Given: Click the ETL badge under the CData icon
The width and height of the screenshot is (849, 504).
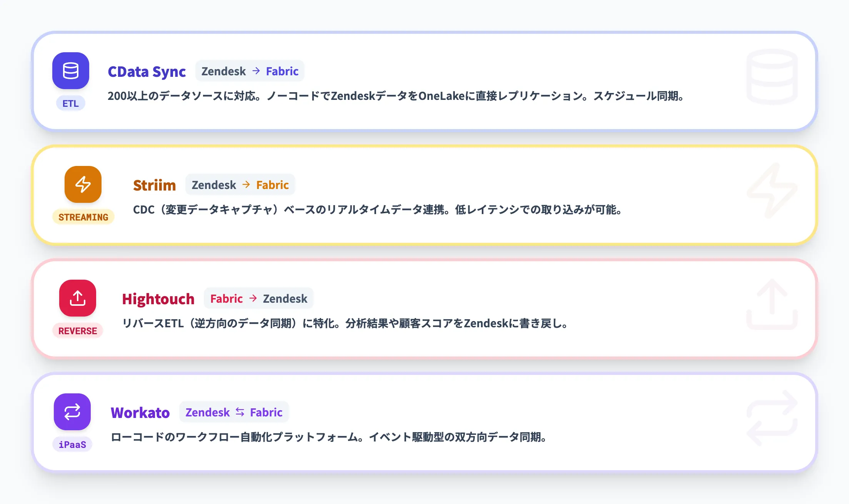Looking at the screenshot, I should tap(70, 103).
